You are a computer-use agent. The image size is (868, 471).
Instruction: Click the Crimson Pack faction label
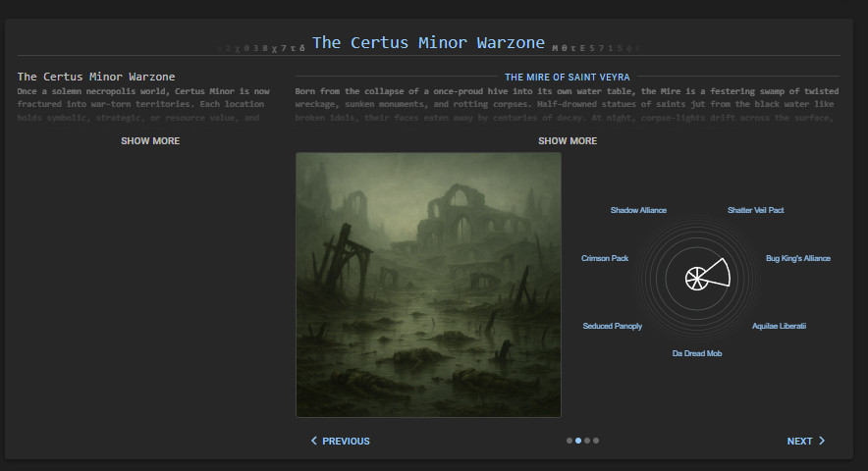(605, 258)
